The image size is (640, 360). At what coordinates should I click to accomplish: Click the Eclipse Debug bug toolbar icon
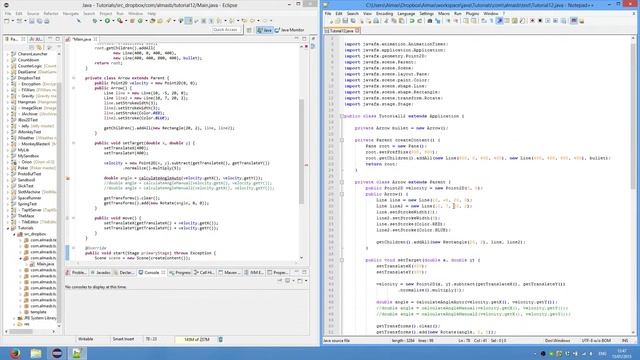point(95,21)
